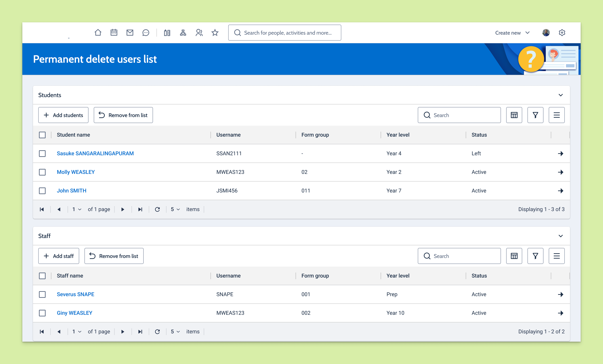Go to previous page in Staff pager
The height and width of the screenshot is (364, 603).
[x=59, y=331]
